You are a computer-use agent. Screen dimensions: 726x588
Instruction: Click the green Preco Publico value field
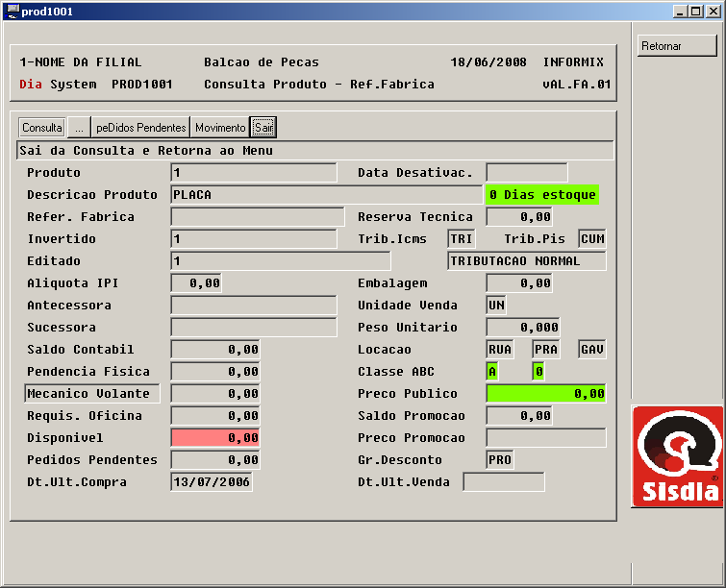(x=546, y=394)
